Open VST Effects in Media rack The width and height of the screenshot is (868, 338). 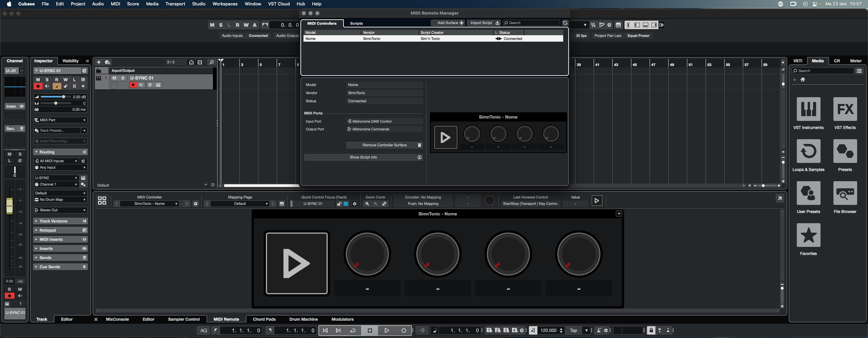[845, 109]
